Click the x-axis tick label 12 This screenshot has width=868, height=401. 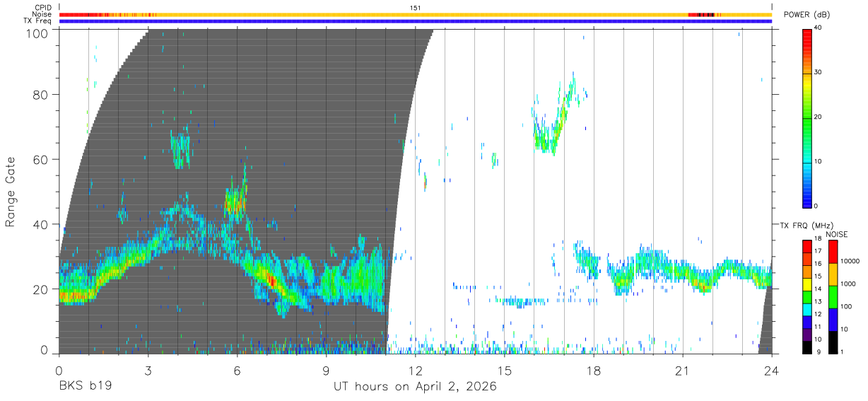(x=415, y=370)
